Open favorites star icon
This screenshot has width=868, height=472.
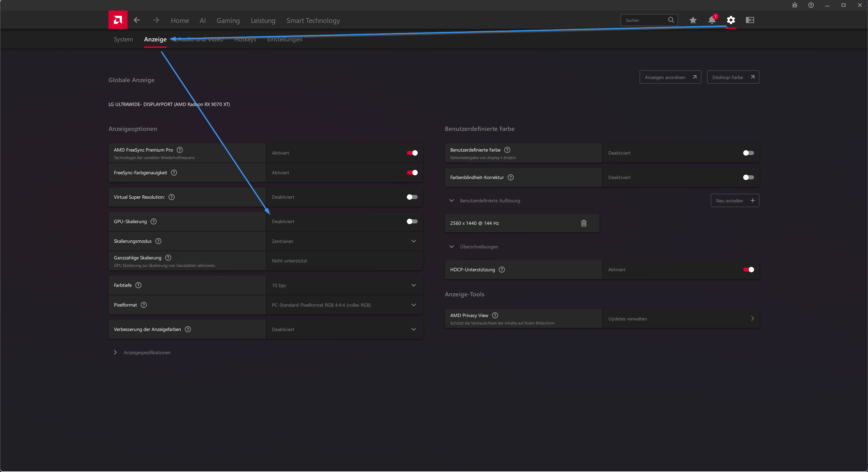point(693,20)
